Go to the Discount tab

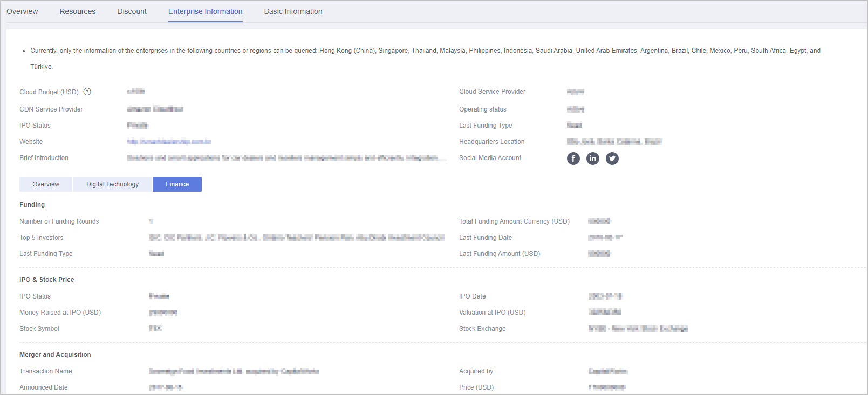point(132,11)
